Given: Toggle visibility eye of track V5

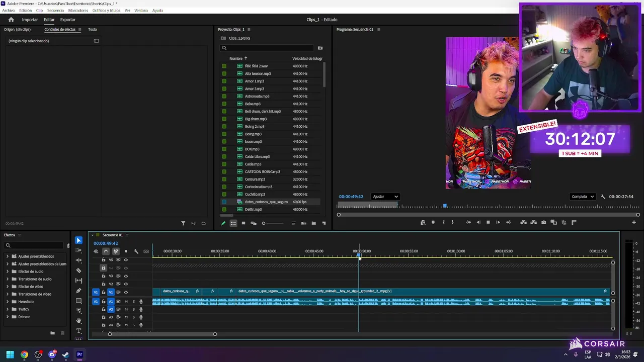Looking at the screenshot, I should coord(126,260).
